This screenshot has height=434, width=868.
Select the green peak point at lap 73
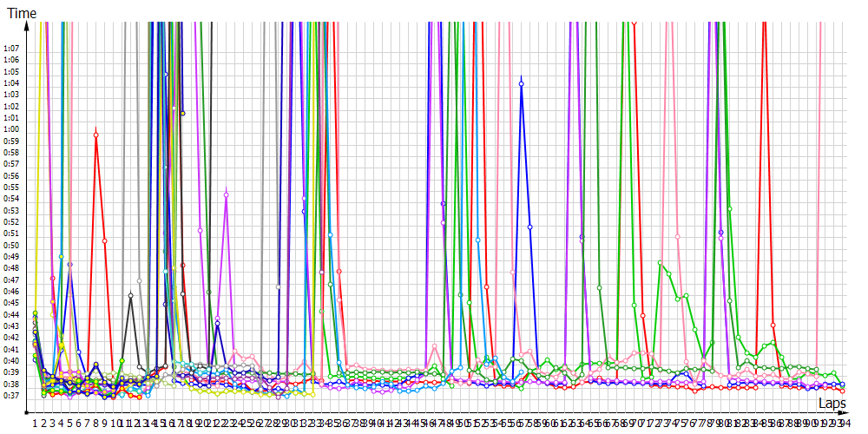pyautogui.click(x=660, y=263)
